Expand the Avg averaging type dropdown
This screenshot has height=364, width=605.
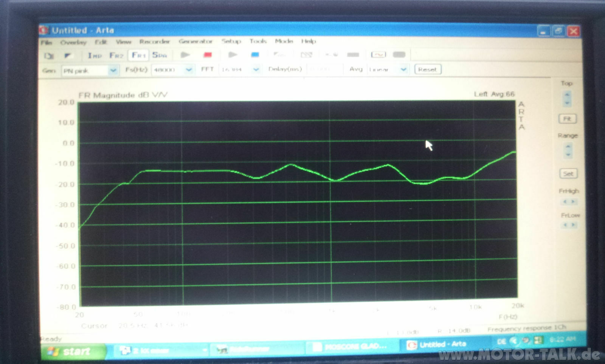point(403,70)
